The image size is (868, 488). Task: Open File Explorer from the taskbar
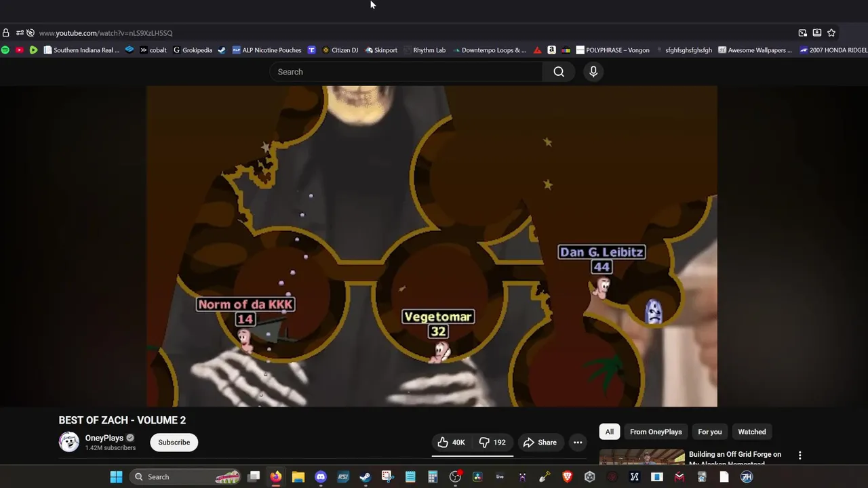[298, 477]
